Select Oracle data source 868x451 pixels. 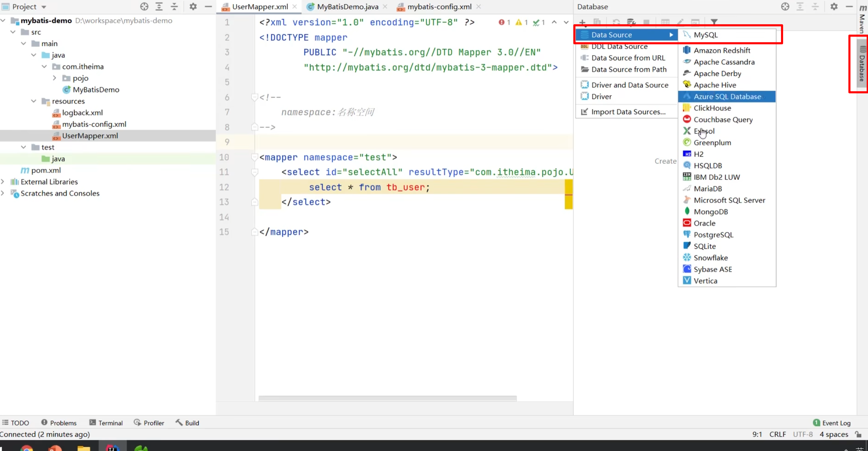point(727,223)
